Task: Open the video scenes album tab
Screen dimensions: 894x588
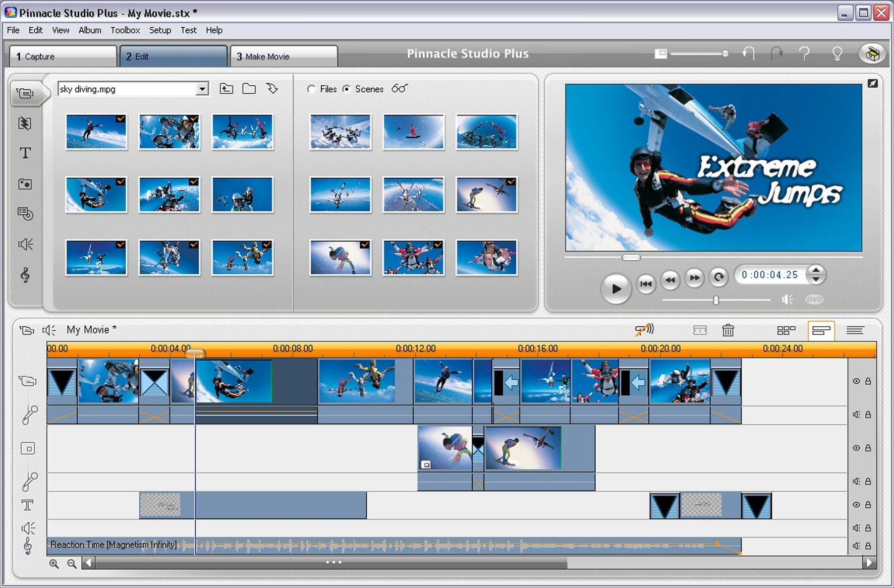Action: 25,93
